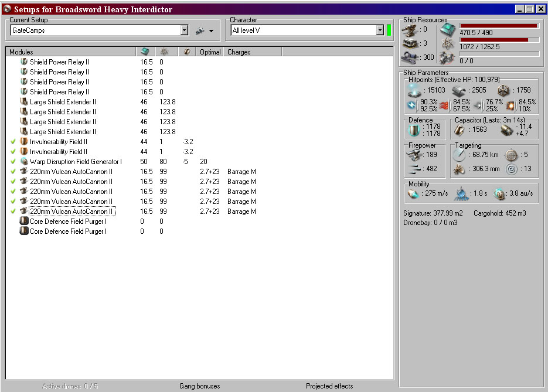Screen dimensions: 548x392
Task: Click the CPU usage red progress bar
Action: pyautogui.click(x=499, y=26)
